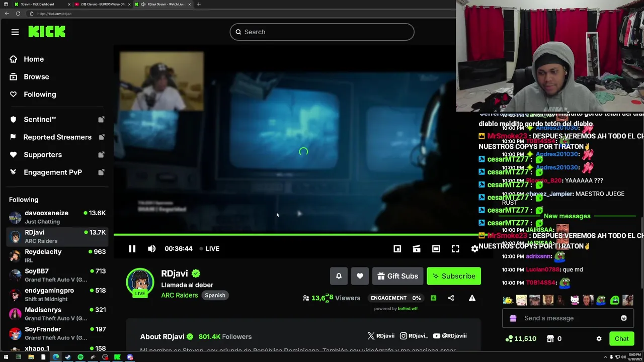Toggle follow heart for RDjavi
The height and width of the screenshot is (362, 644).
360,276
